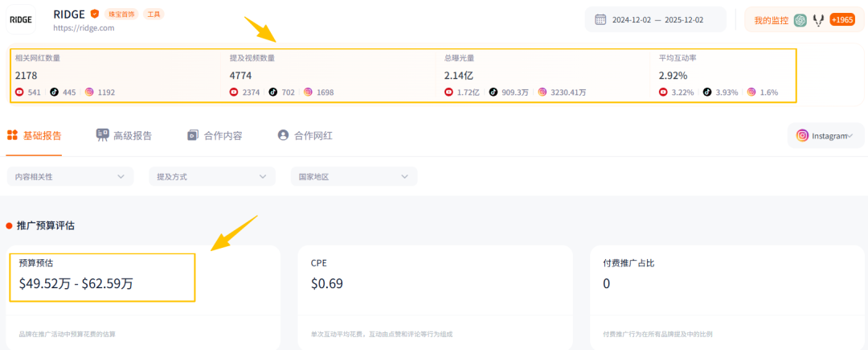This screenshot has height=350, width=868.
Task: Expand the 提及方式 filter dropdown
Action: tap(212, 177)
